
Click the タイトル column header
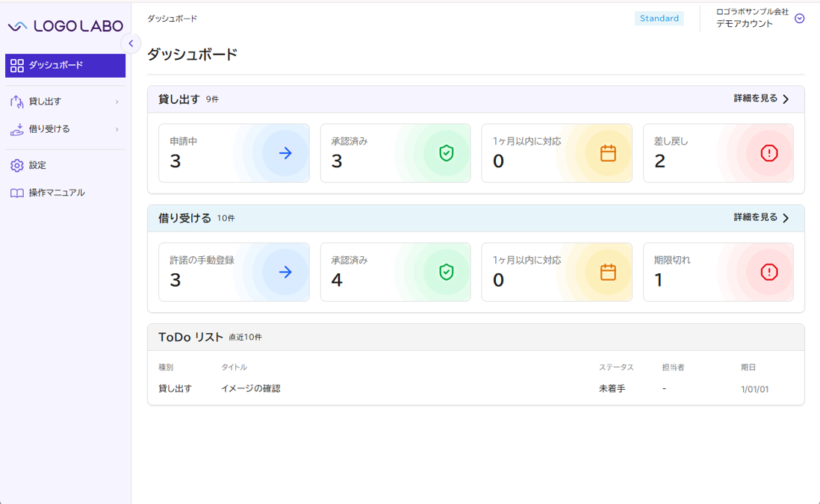pos(234,367)
